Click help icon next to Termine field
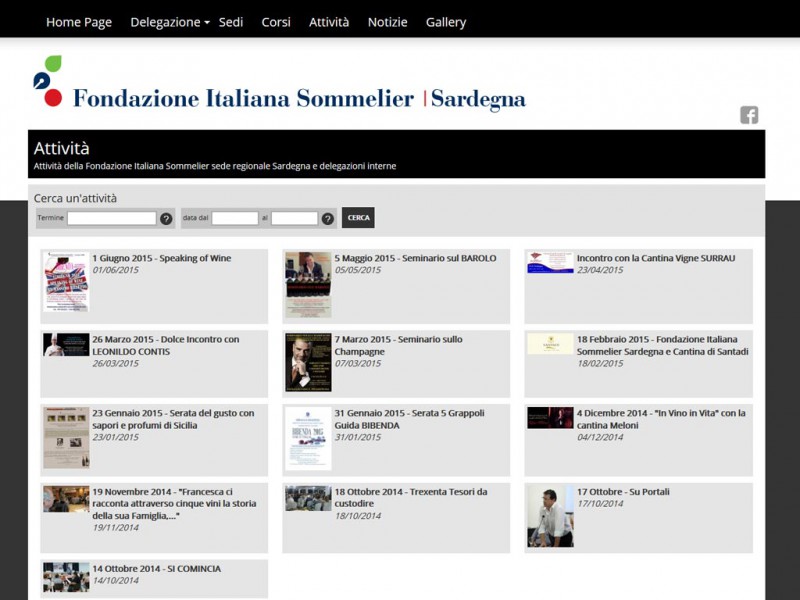The width and height of the screenshot is (800, 600). pos(166,218)
